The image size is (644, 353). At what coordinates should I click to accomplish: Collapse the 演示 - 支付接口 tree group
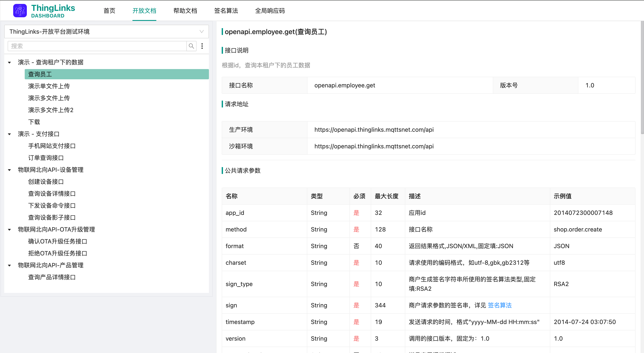tap(10, 134)
